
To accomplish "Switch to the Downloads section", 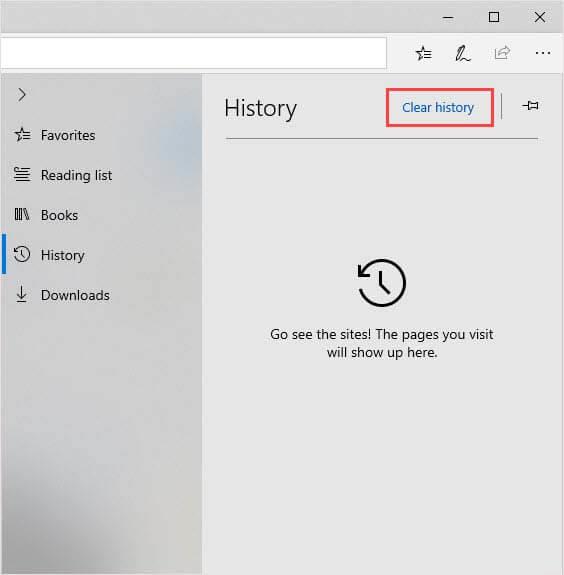I will [x=75, y=295].
